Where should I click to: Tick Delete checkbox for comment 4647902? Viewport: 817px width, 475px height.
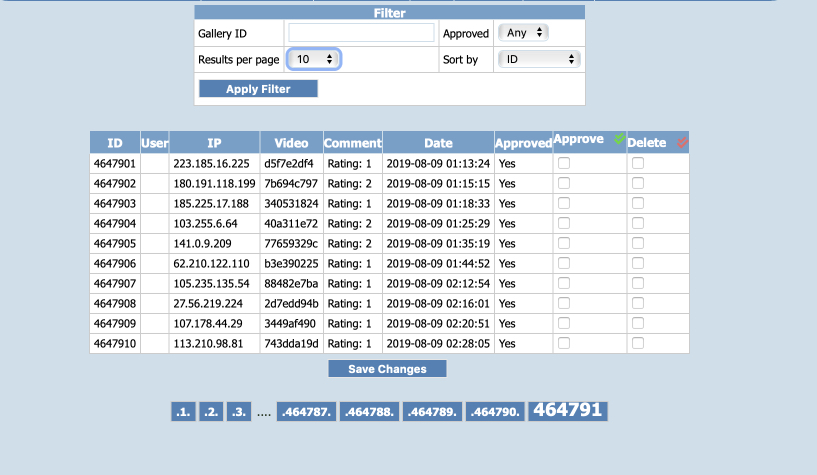coord(638,183)
